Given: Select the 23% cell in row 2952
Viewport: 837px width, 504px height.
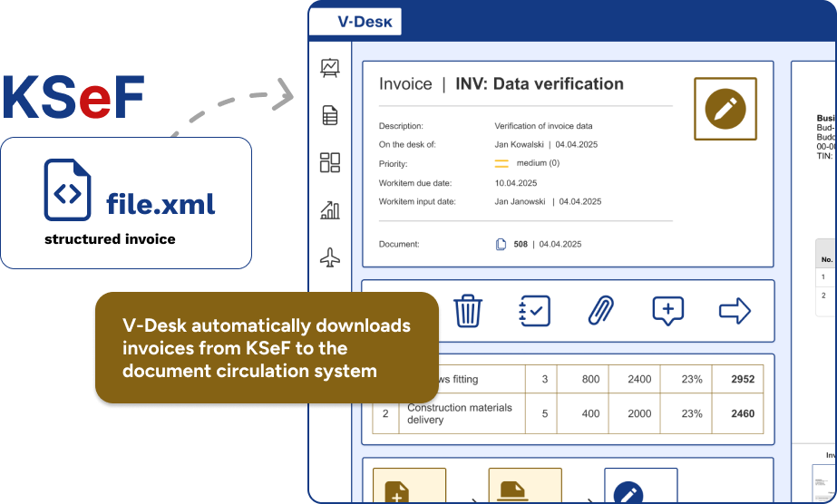Looking at the screenshot, I should [x=686, y=379].
